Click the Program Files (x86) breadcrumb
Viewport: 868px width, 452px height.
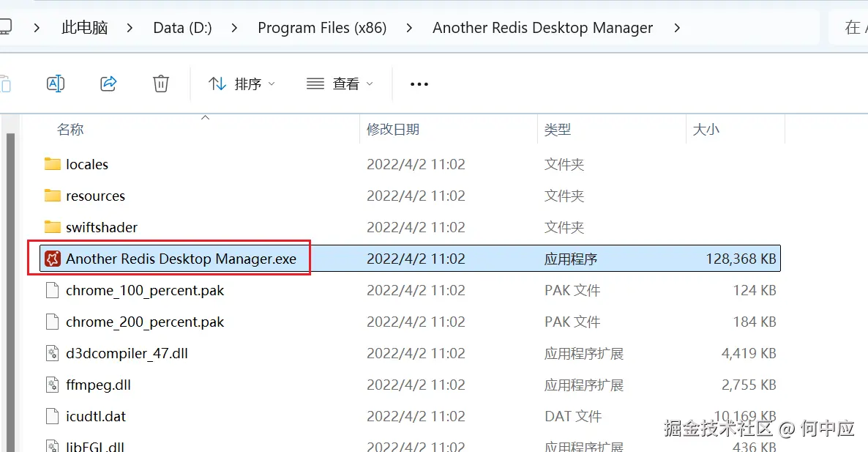coord(322,28)
